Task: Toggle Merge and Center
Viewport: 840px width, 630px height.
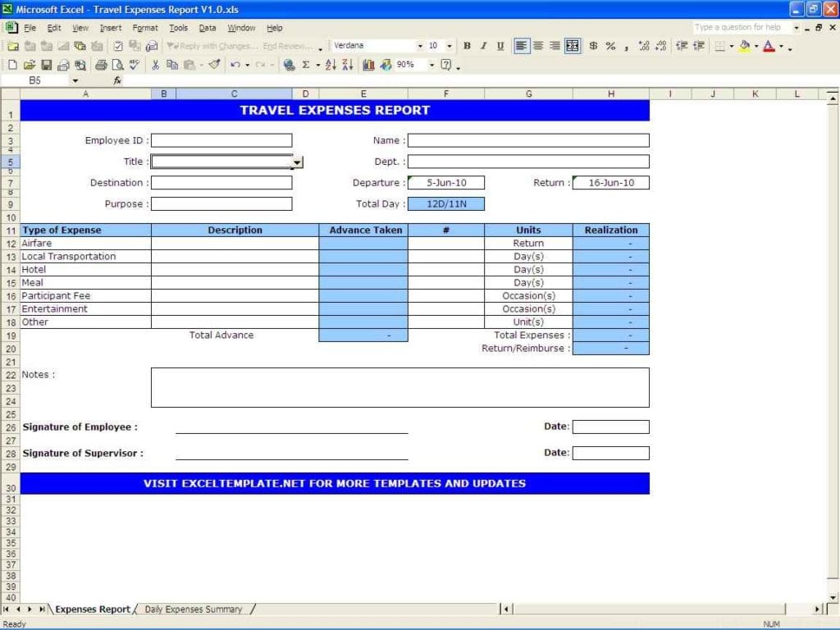Action: click(574, 45)
